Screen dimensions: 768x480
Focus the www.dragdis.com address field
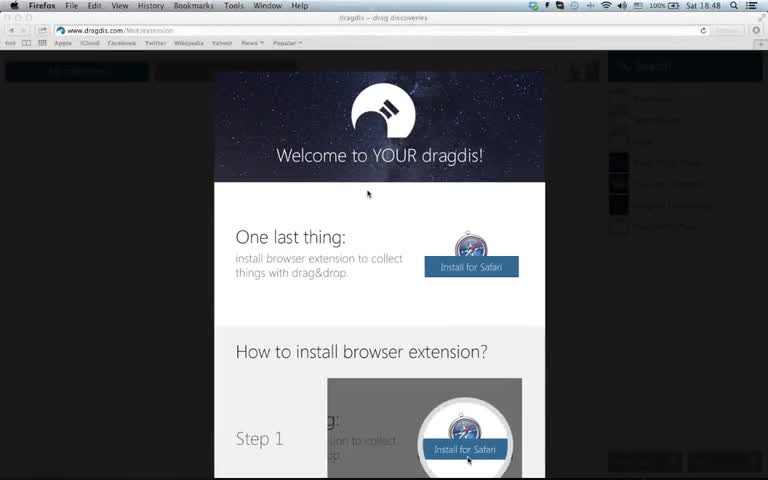tap(382, 30)
